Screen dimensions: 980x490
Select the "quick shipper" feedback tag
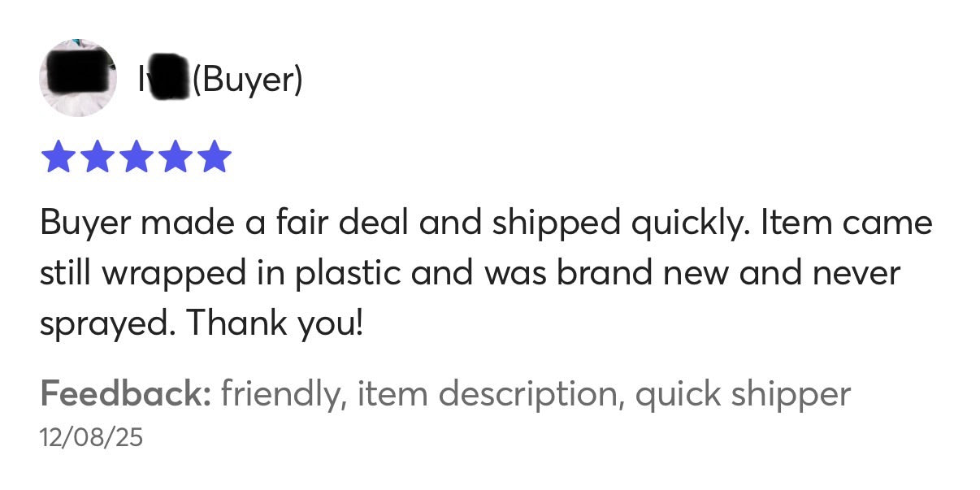coord(743,394)
